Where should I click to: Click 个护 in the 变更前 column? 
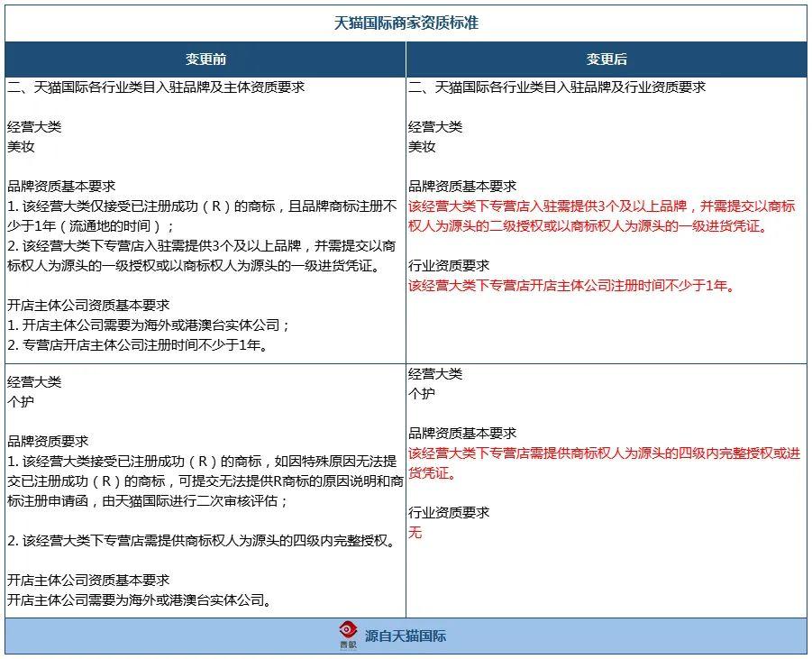[21, 401]
